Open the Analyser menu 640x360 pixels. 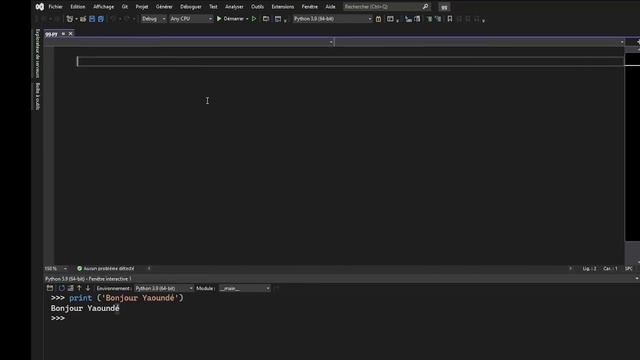click(x=234, y=7)
